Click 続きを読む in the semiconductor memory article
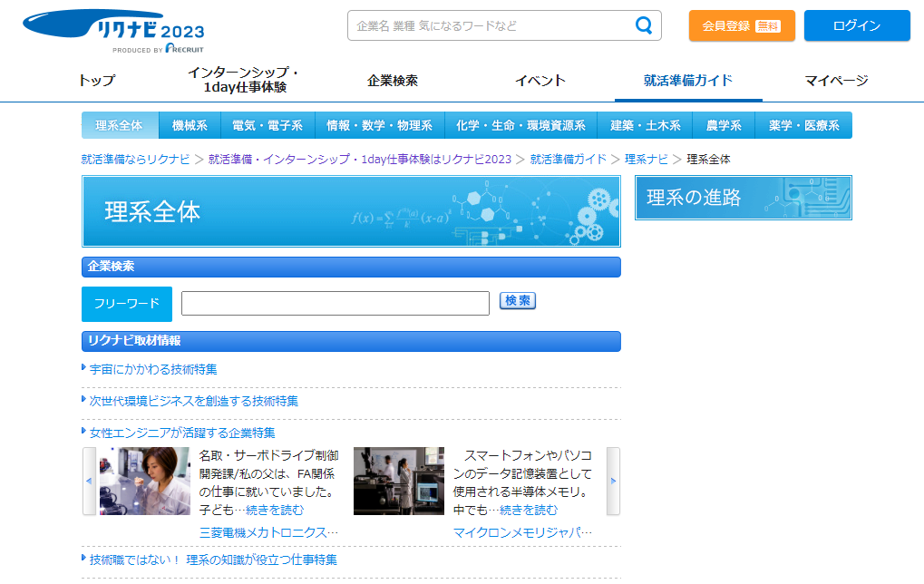Image resolution: width=924 pixels, height=584 pixels. pyautogui.click(x=529, y=510)
